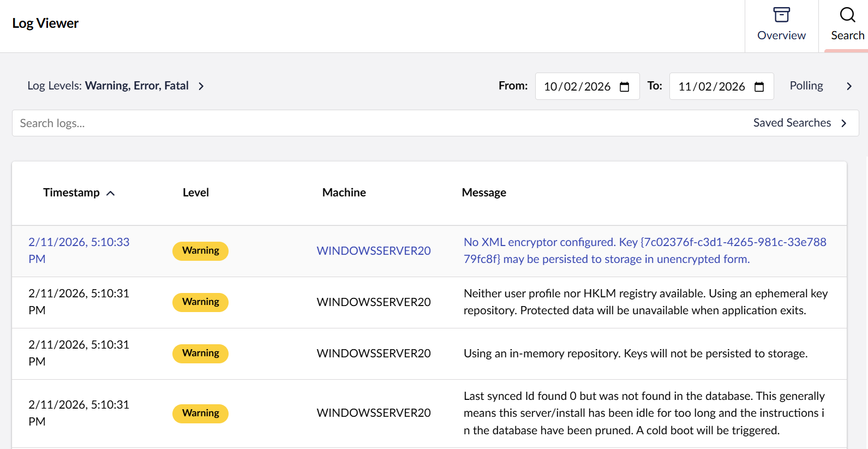Click the Search magnifier icon
Image resolution: width=868 pixels, height=449 pixels.
(847, 15)
